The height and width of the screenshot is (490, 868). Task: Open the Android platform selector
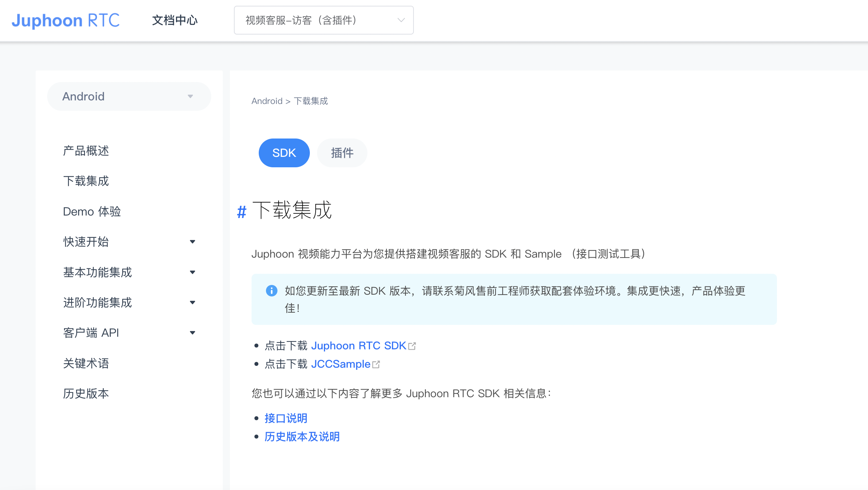coord(129,96)
